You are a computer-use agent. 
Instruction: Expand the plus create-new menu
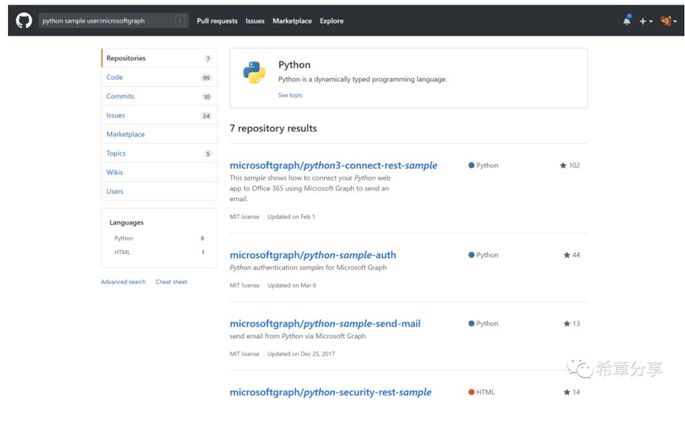point(646,21)
